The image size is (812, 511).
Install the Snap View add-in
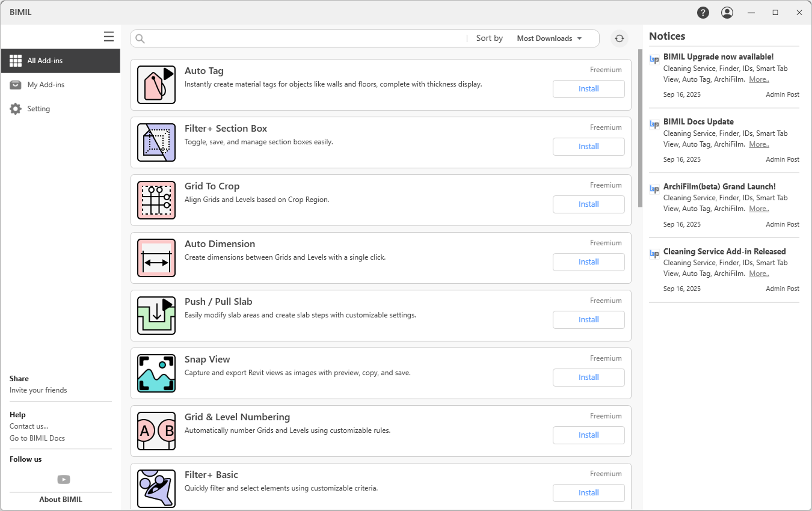click(588, 378)
